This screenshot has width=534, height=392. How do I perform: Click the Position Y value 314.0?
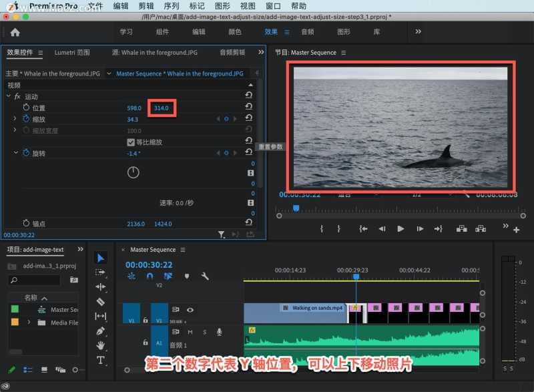(x=163, y=108)
